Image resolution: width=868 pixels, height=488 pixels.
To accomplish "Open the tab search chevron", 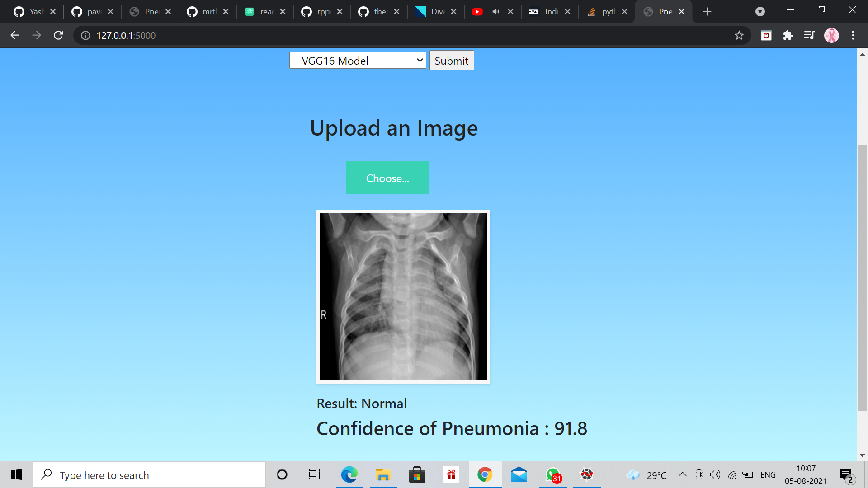I will point(760,11).
